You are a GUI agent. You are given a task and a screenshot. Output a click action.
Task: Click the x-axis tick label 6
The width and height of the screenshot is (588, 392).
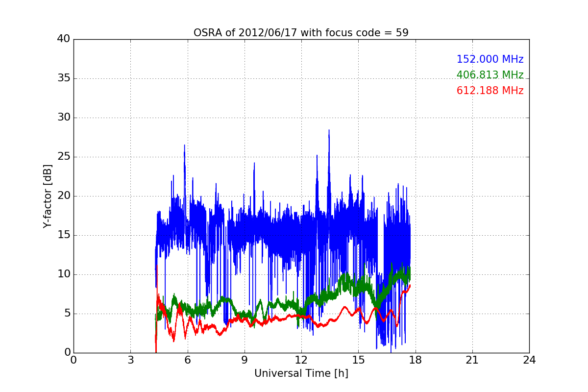pyautogui.click(x=187, y=360)
